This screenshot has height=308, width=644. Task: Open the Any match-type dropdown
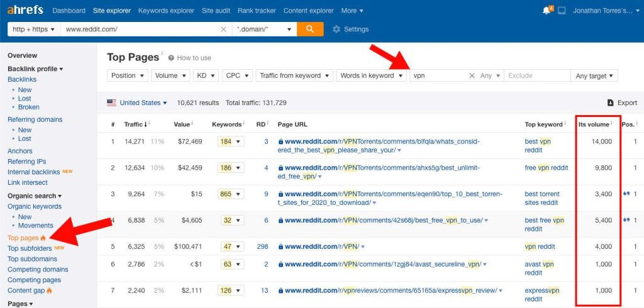point(490,75)
